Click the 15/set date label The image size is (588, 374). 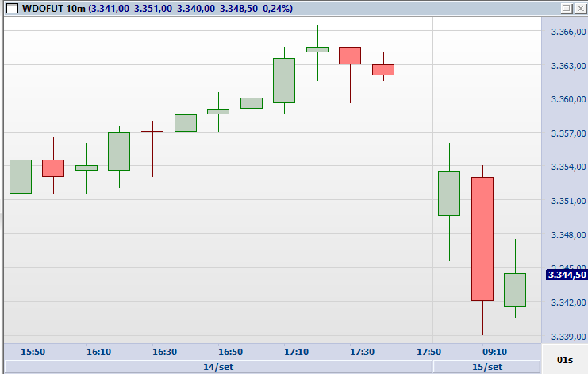click(486, 366)
